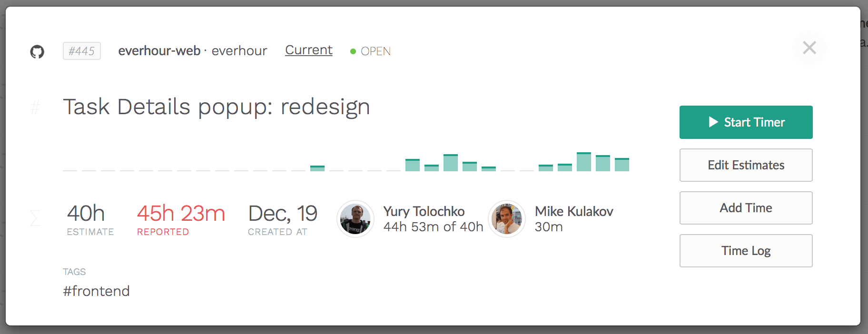
Task: Click the 45h 23m reported time
Action: tap(181, 214)
